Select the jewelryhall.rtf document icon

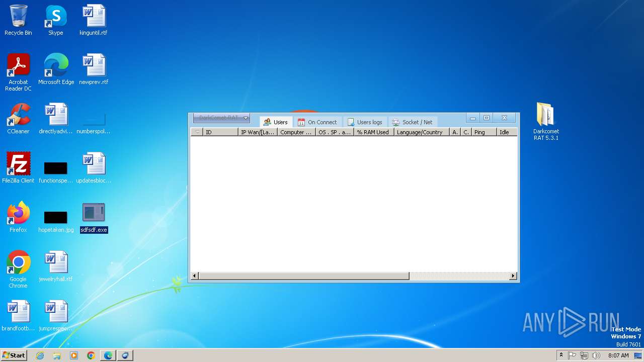pyautogui.click(x=56, y=266)
